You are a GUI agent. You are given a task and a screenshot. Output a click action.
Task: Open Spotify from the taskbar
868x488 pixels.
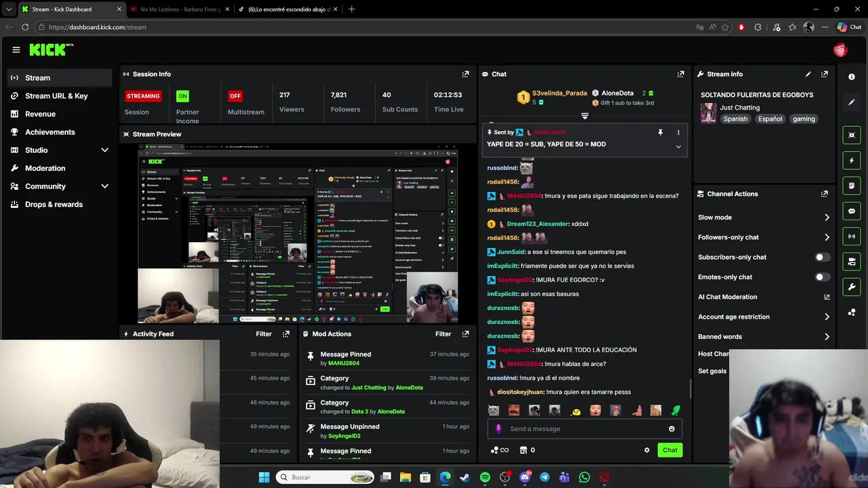(x=485, y=477)
